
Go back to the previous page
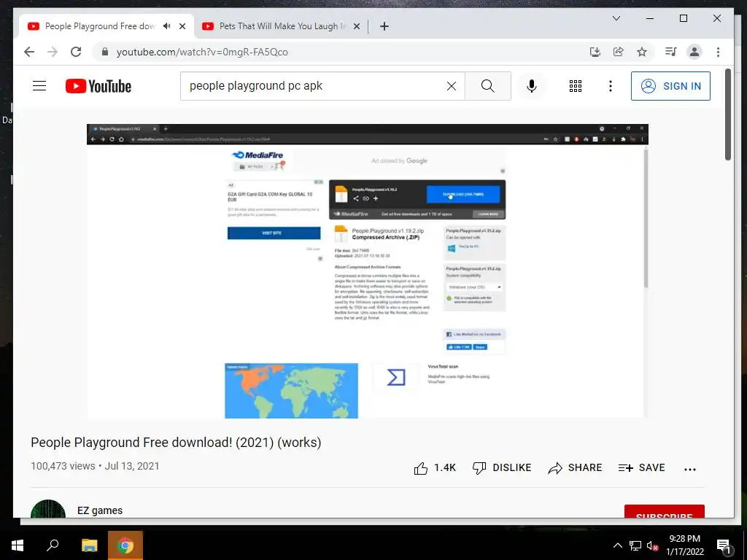click(x=29, y=52)
